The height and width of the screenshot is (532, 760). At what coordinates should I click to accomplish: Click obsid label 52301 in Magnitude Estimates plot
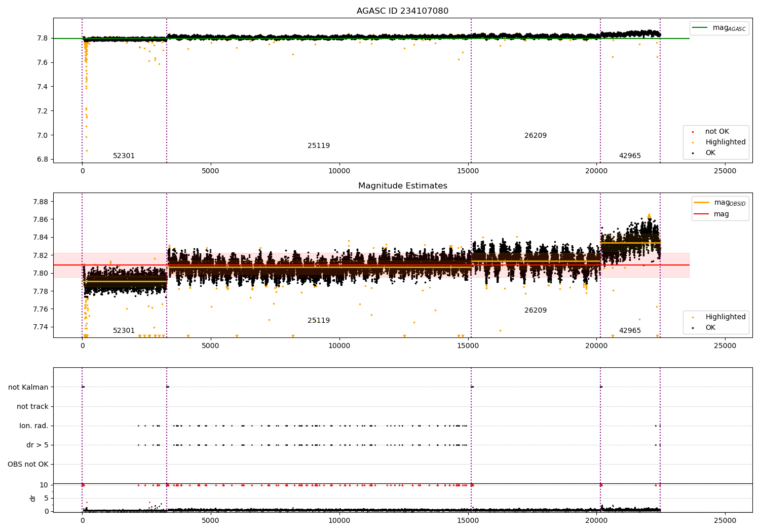(124, 331)
